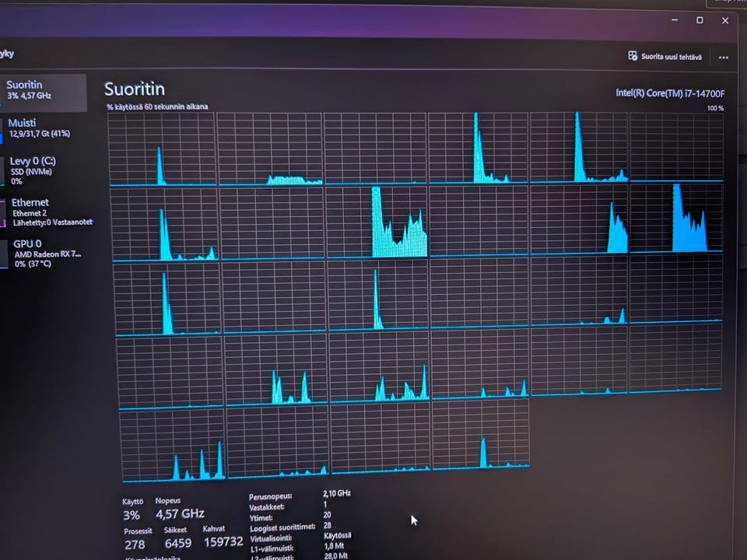
Task: Click the Perusnopeus 2,10 GHz value
Action: tap(336, 493)
